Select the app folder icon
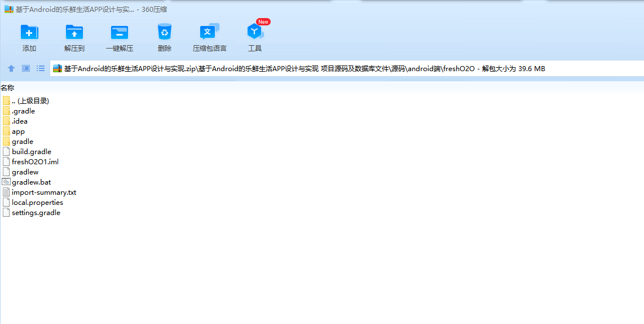 6,132
